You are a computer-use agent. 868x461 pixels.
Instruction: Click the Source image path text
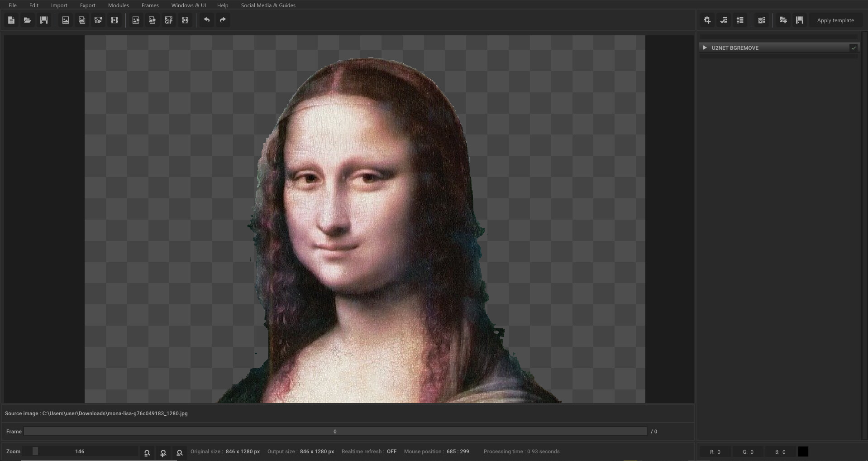click(x=96, y=413)
